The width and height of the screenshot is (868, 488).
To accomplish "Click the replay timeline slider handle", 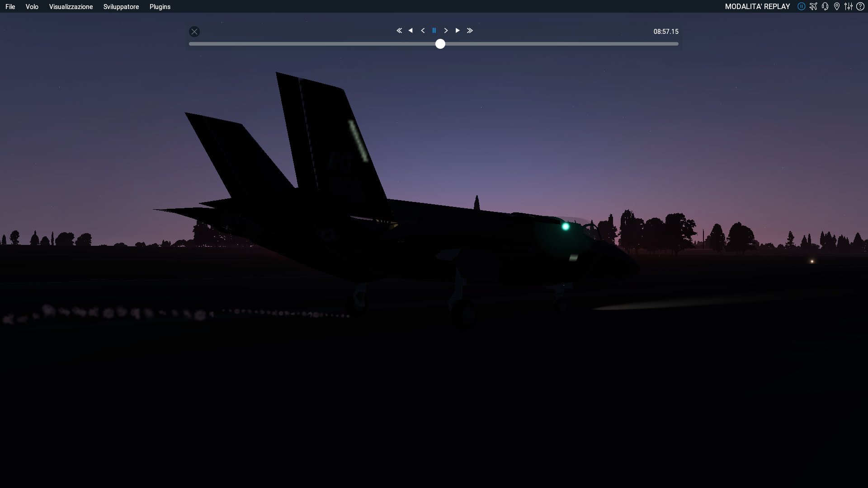I will coord(440,44).
